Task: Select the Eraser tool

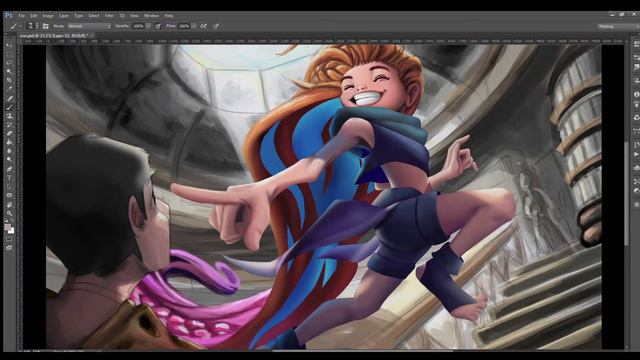Action: 9,133
